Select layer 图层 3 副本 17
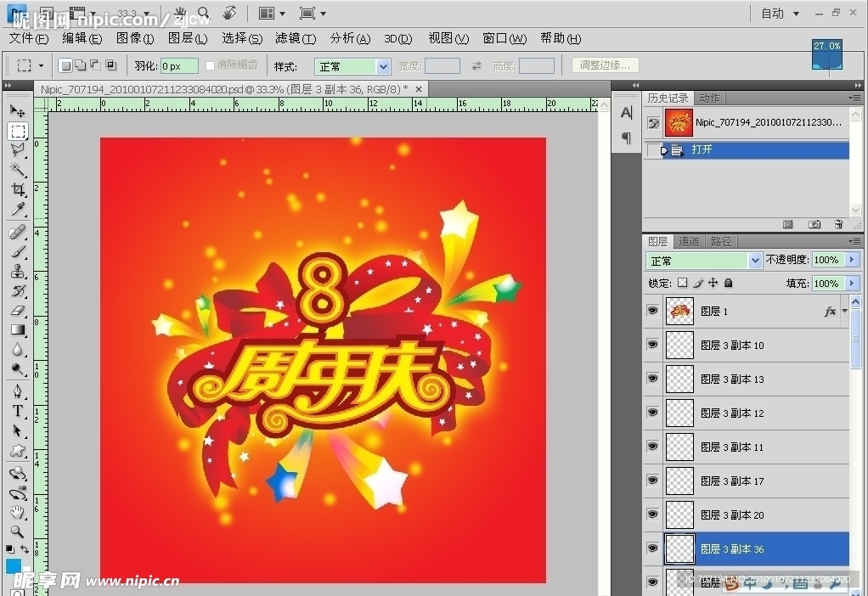 (747, 481)
